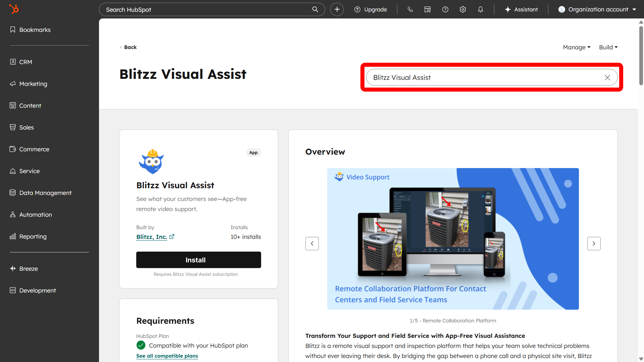Click the Service sidebar icon
Viewport: 644px width, 362px height.
(13, 171)
